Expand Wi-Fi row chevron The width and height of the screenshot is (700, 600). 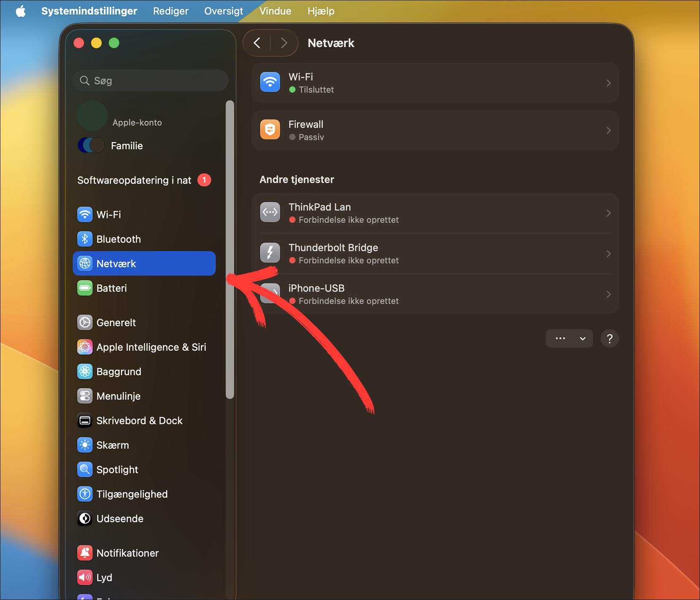(608, 83)
